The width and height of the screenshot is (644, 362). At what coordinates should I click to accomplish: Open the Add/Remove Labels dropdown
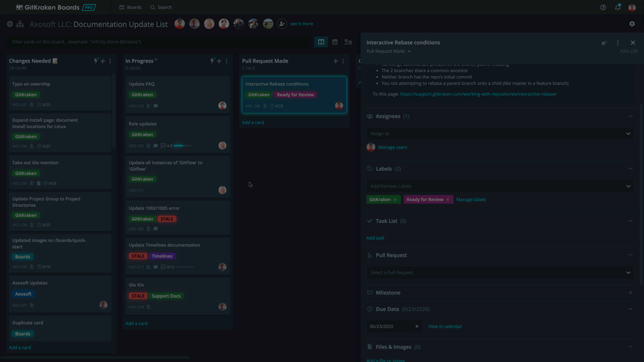(x=500, y=186)
